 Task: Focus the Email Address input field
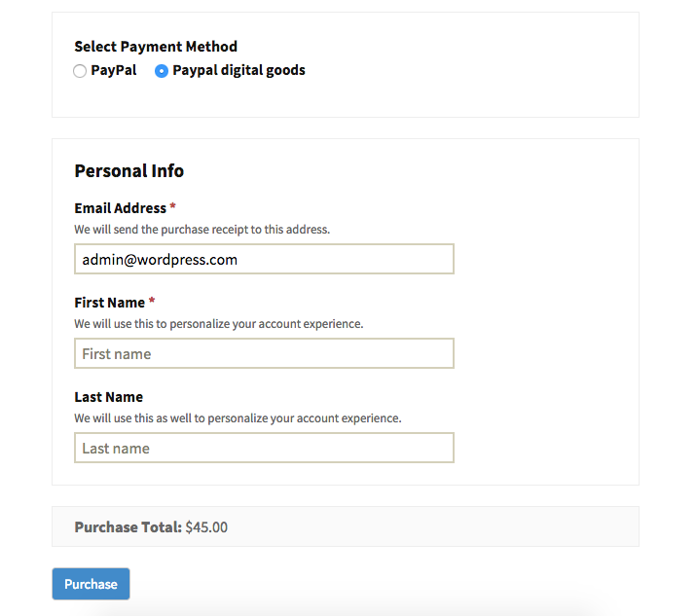[264, 259]
